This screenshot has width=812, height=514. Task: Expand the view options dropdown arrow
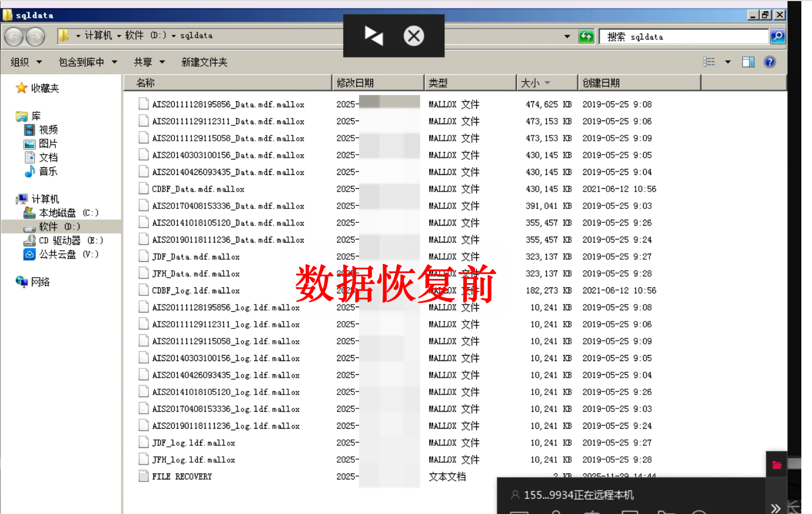pos(728,62)
